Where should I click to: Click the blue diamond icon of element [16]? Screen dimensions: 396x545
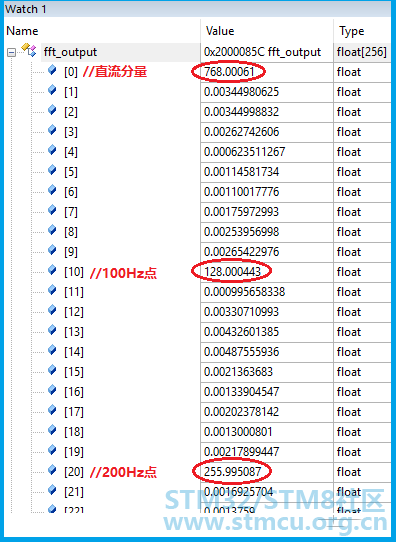(52, 390)
